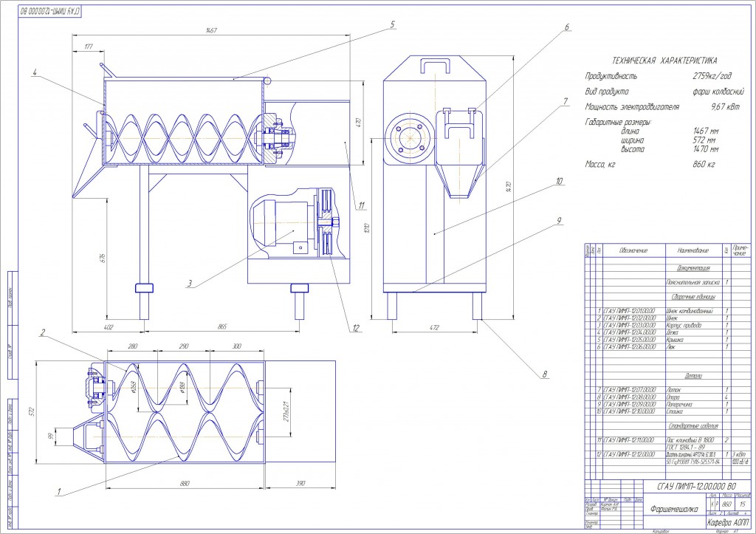Click the "880" dimension under the plan view
The image size is (756, 534).
pos(185,484)
